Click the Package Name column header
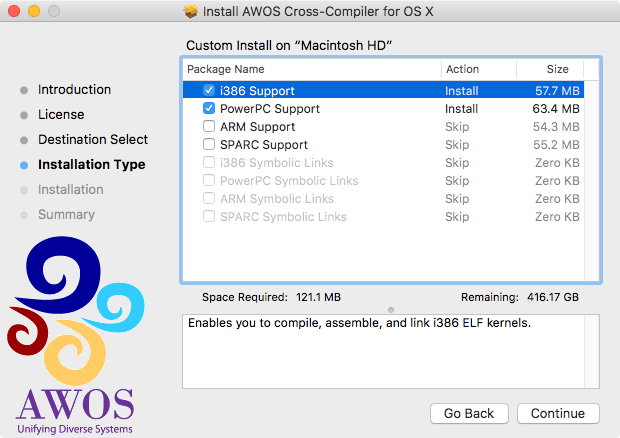The image size is (620, 438). 312,69
